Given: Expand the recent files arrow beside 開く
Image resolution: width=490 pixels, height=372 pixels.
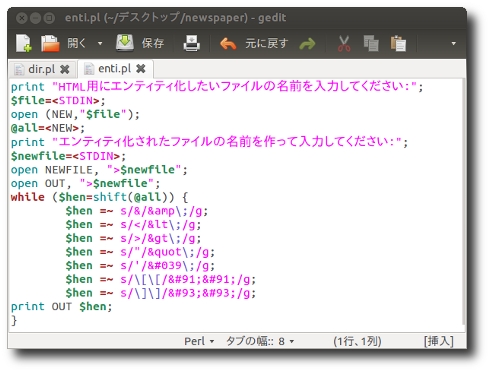Looking at the screenshot, I should [x=100, y=43].
